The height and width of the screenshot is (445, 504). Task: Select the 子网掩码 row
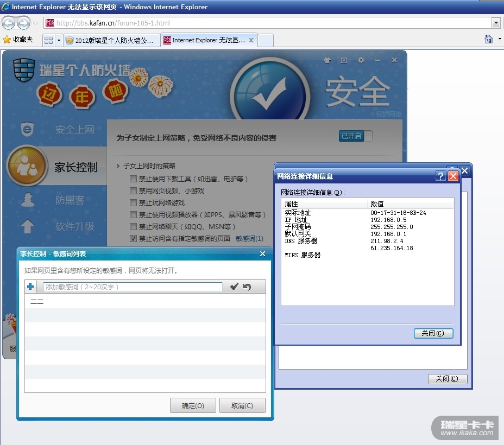tap(367, 227)
